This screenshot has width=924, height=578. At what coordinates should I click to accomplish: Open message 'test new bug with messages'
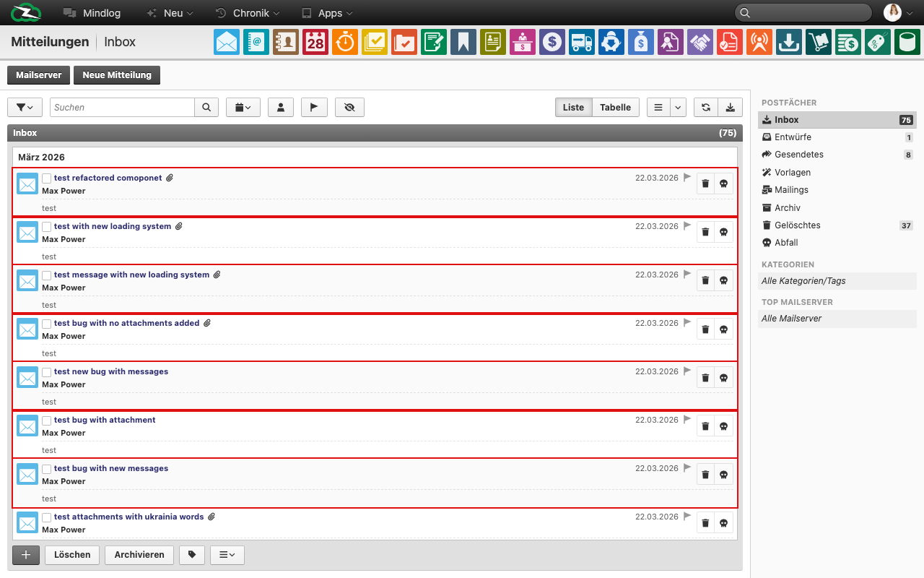coord(111,371)
